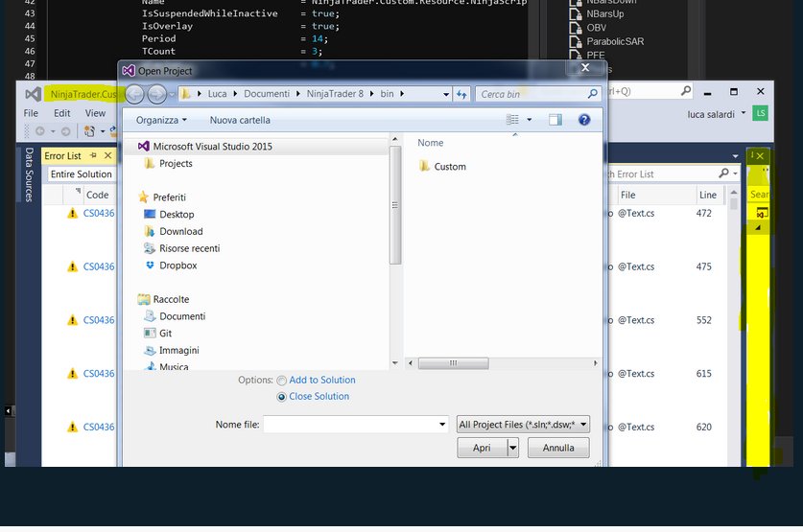Screen dimensions: 803x532
Task: Open All Project Files type filter dropdown
Action: (x=523, y=425)
